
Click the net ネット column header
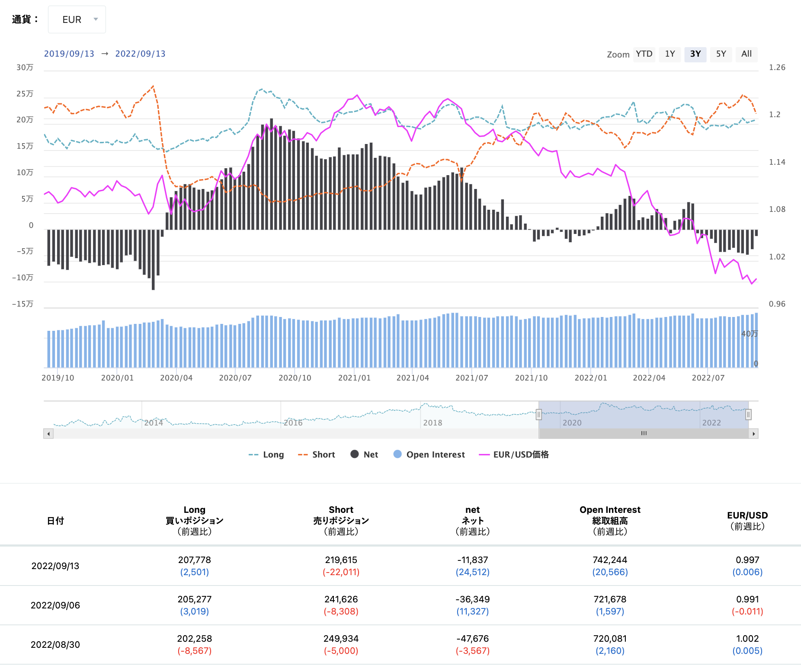click(473, 521)
